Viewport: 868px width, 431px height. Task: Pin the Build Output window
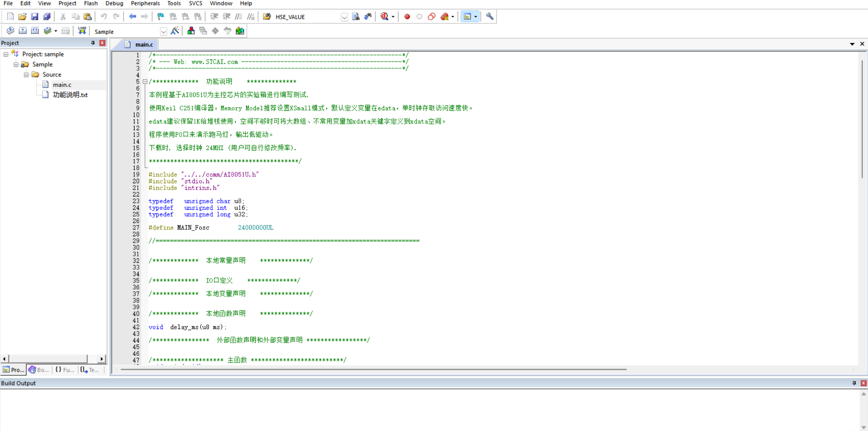coord(853,383)
